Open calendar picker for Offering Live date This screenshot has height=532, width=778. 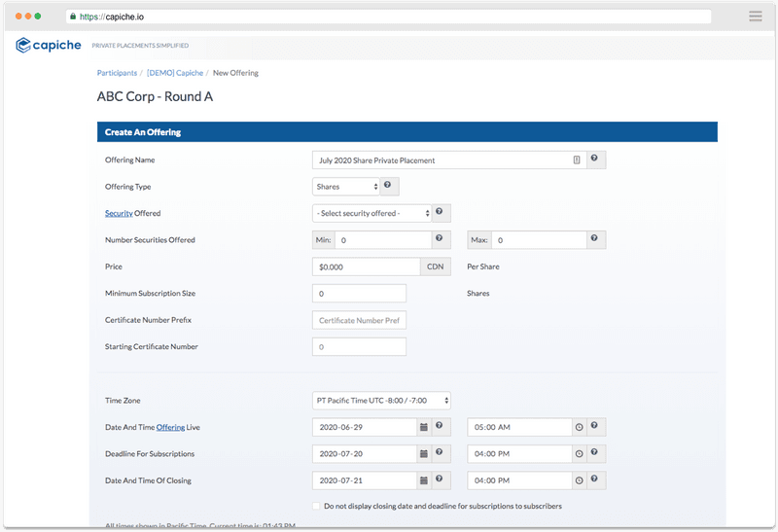423,427
